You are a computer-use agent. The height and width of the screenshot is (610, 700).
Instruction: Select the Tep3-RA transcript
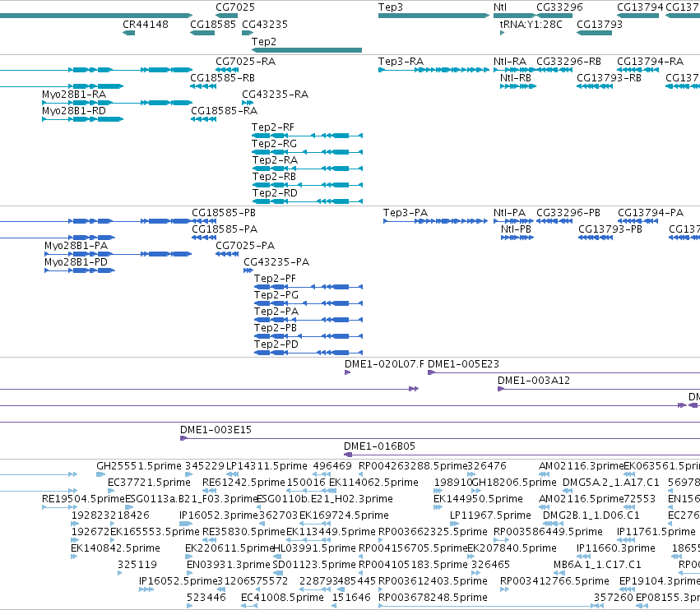click(x=433, y=70)
